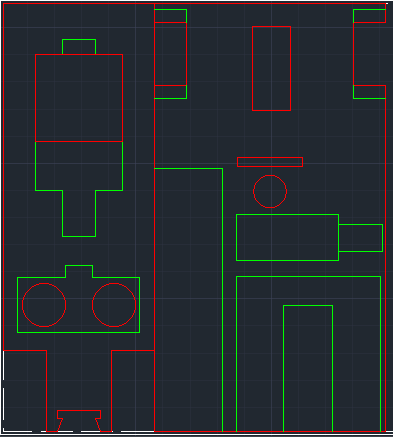Image resolution: width=393 pixels, height=437 pixels.
Task: Click inside the large red square
Action: click(x=79, y=98)
